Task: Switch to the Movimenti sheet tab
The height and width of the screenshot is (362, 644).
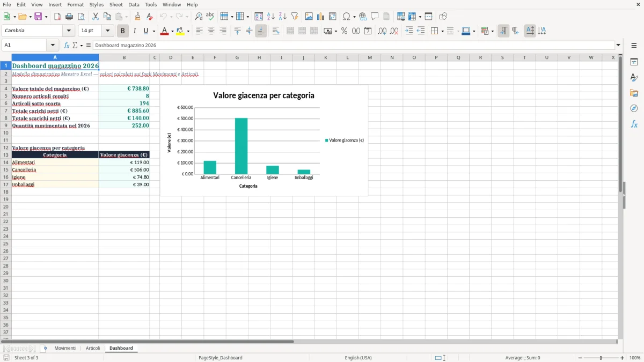Action: pyautogui.click(x=65, y=348)
